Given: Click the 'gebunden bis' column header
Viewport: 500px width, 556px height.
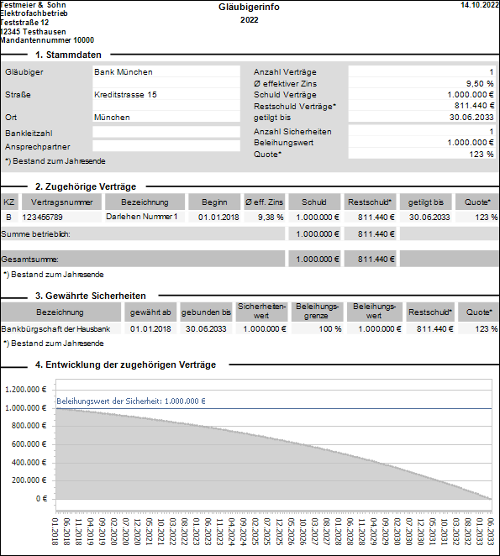Looking at the screenshot, I should [206, 312].
